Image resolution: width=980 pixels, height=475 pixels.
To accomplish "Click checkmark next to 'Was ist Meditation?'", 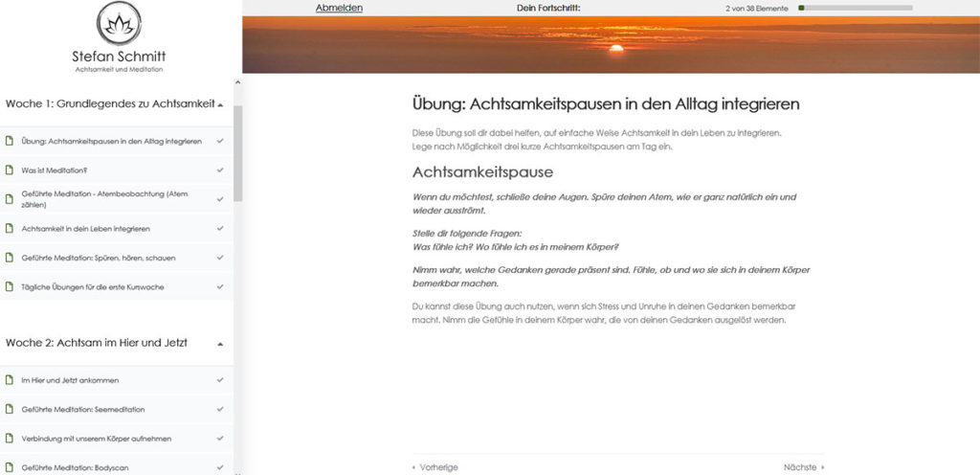I will [x=220, y=170].
